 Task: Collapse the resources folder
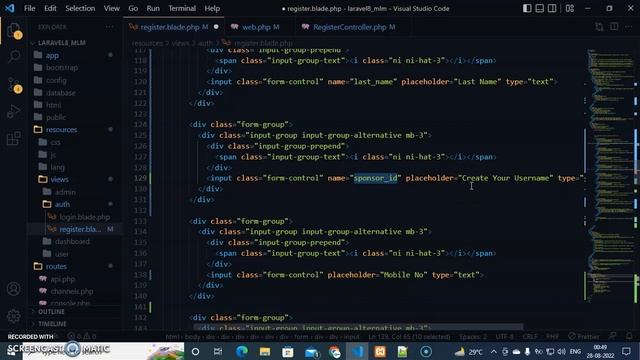61,129
